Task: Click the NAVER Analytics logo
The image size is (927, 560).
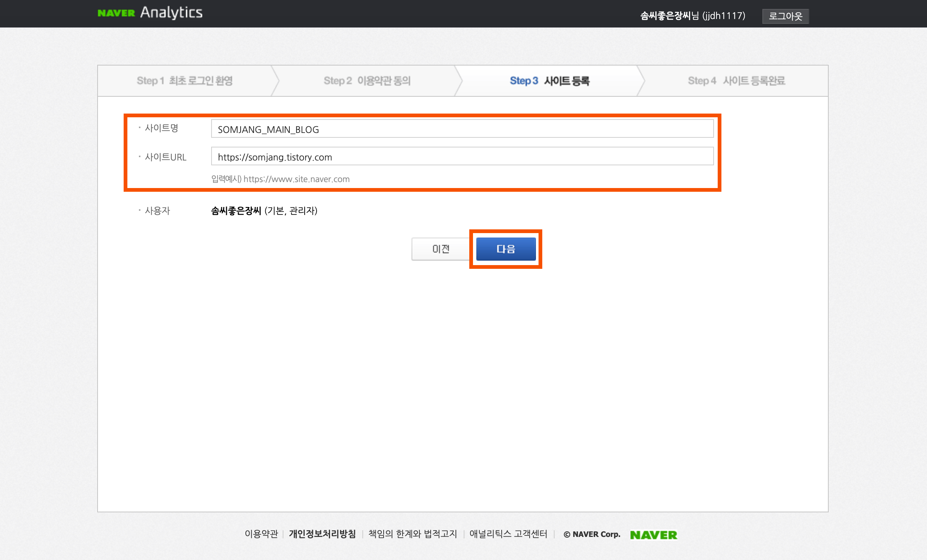Action: 150,13
